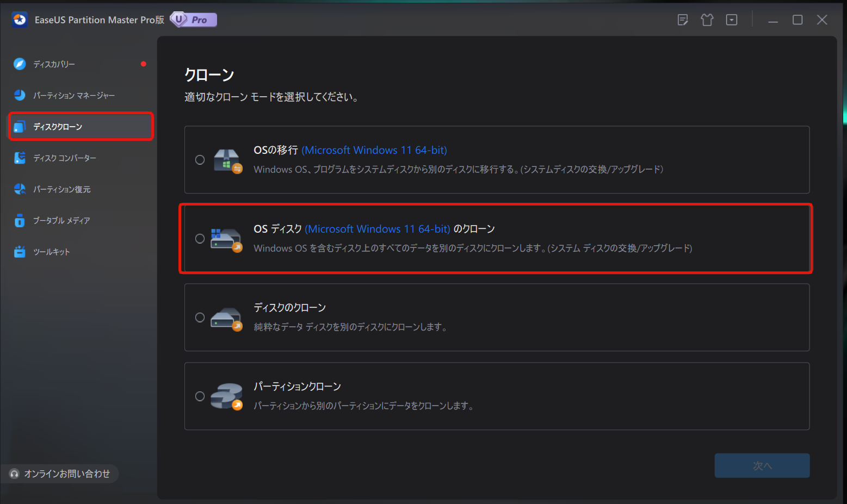Select the OS ディスク のクローン radio button

coord(200,239)
